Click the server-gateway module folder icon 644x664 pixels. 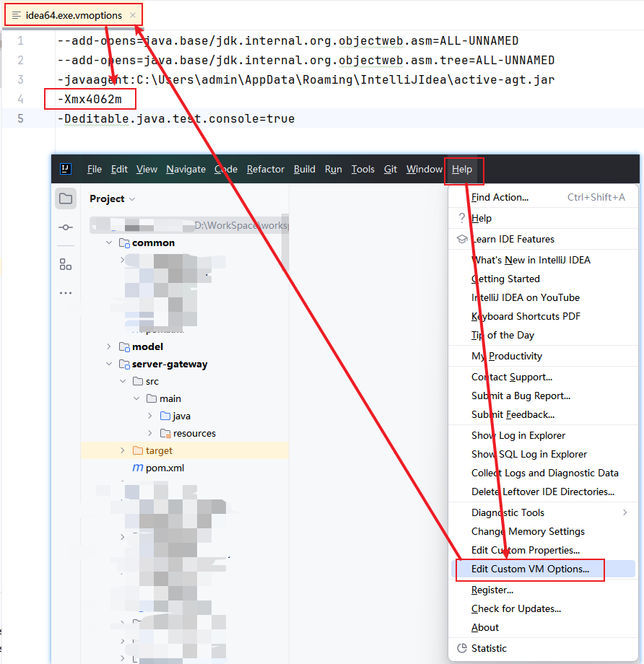pos(125,364)
